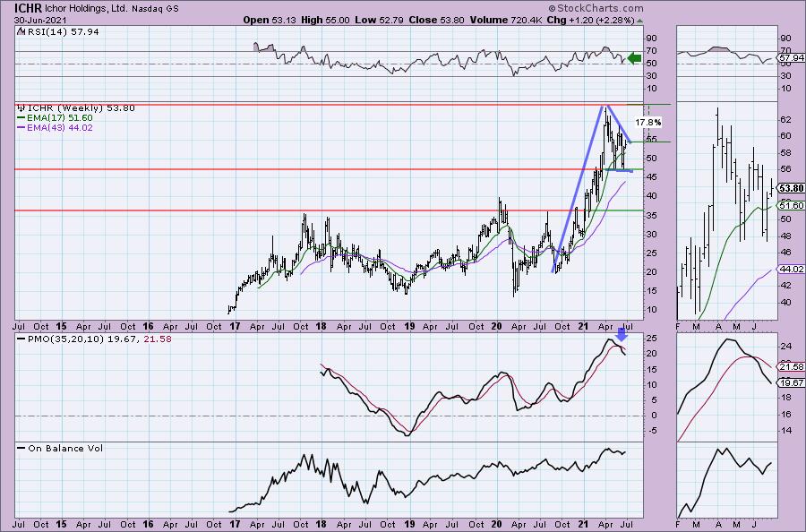Click the "ICHR (Weekly) 53.80" chart label

click(x=81, y=108)
